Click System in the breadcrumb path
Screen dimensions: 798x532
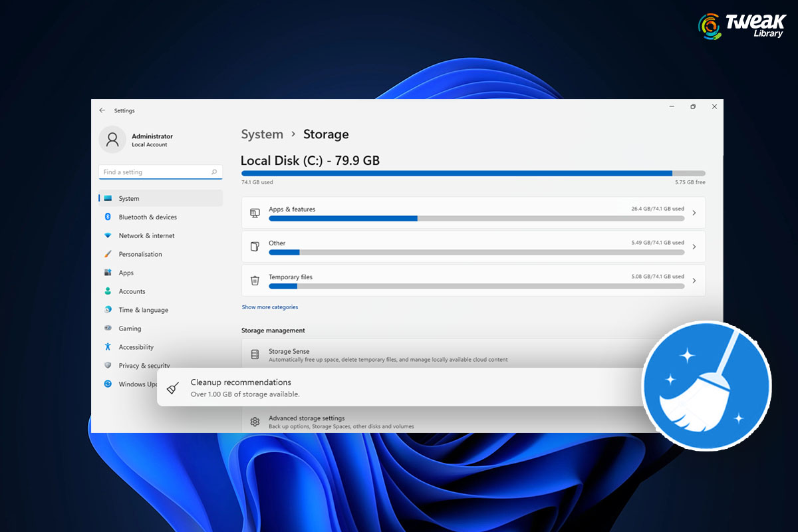click(262, 134)
